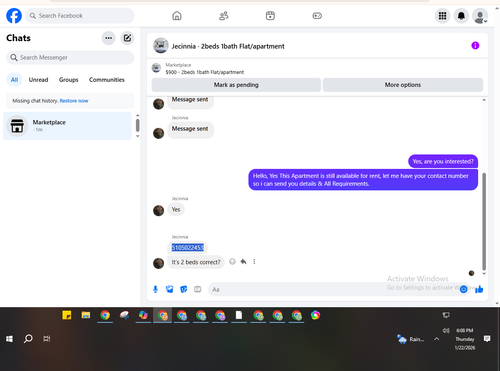Open the Marketplace chat row

[67, 126]
